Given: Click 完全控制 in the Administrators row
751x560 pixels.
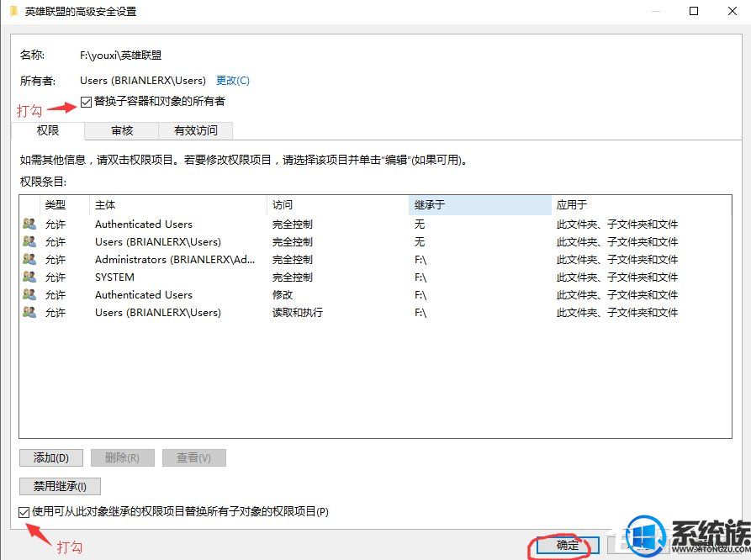Looking at the screenshot, I should [292, 260].
